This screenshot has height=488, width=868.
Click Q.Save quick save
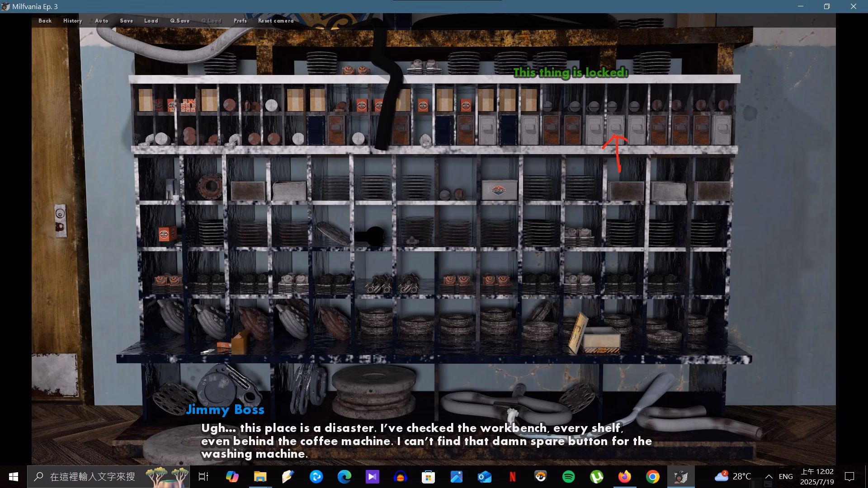(x=179, y=21)
